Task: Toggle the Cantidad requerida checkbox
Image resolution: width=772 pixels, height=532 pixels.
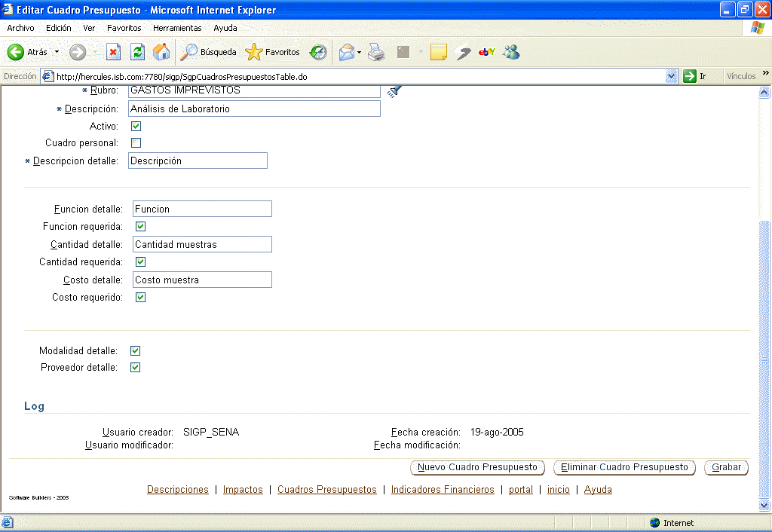Action: 140,261
